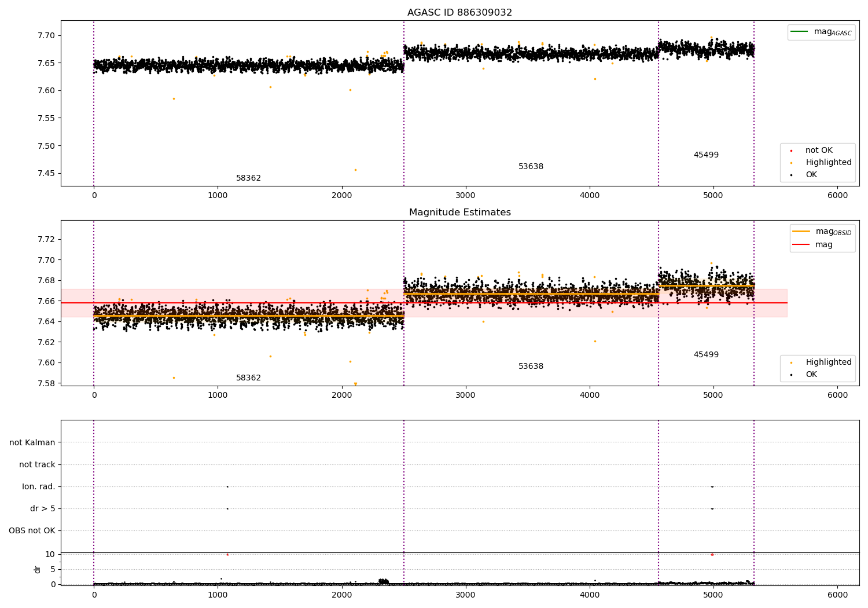Screen dimensions: 868x608
Task: Select 'Highlighted' legend entry in top plot
Action: (822, 163)
